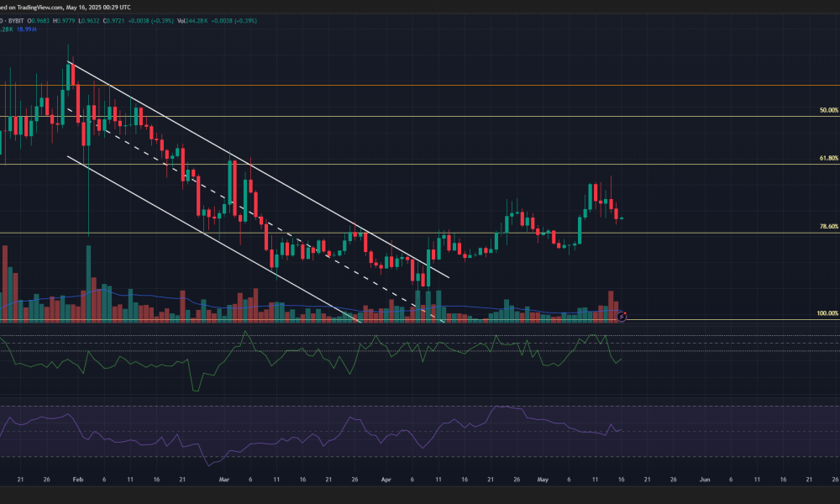Click the high price value H0.9779
This screenshot has height=504, width=840.
64,21
